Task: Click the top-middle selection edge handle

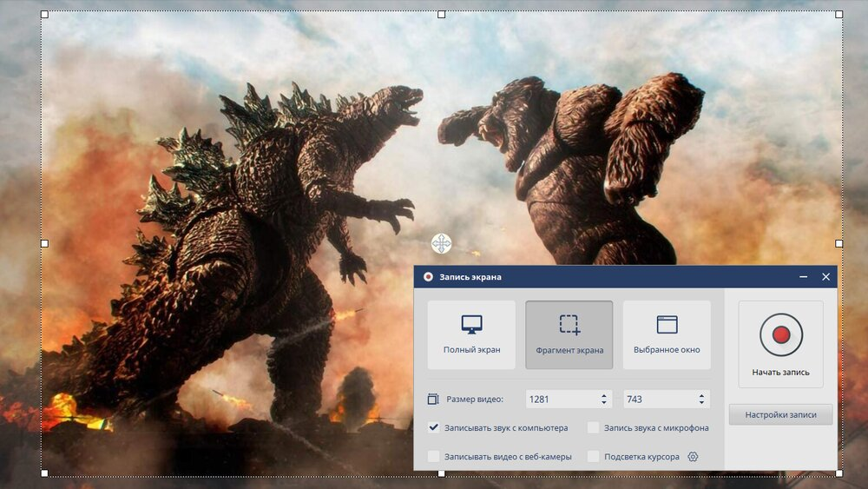Action: coord(441,15)
